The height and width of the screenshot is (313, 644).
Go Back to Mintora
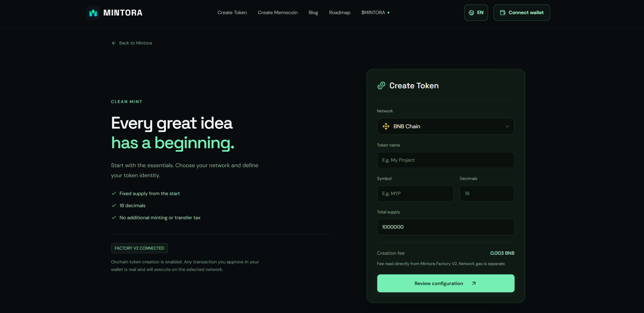[x=132, y=43]
